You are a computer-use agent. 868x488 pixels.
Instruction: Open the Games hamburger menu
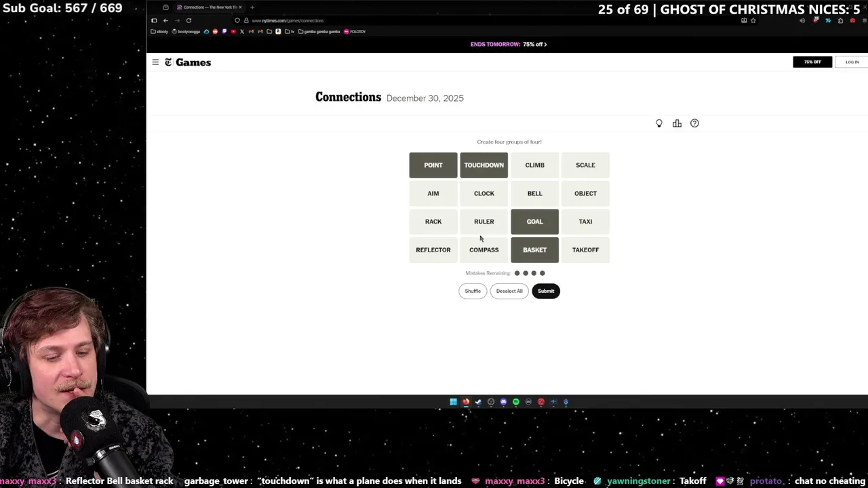coord(155,62)
